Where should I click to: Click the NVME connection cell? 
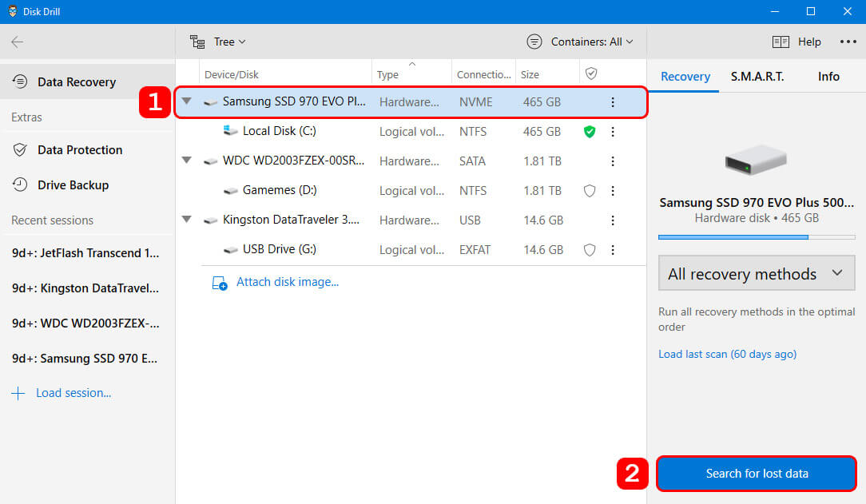point(475,102)
